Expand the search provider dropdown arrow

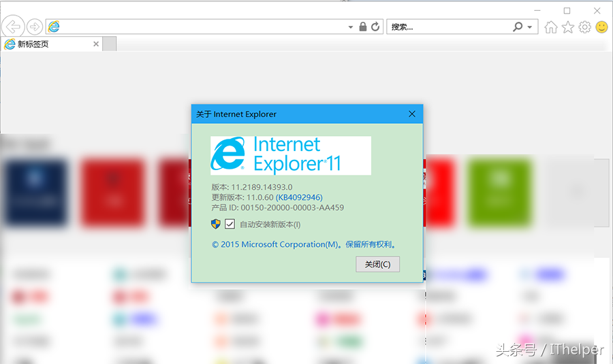pos(530,27)
